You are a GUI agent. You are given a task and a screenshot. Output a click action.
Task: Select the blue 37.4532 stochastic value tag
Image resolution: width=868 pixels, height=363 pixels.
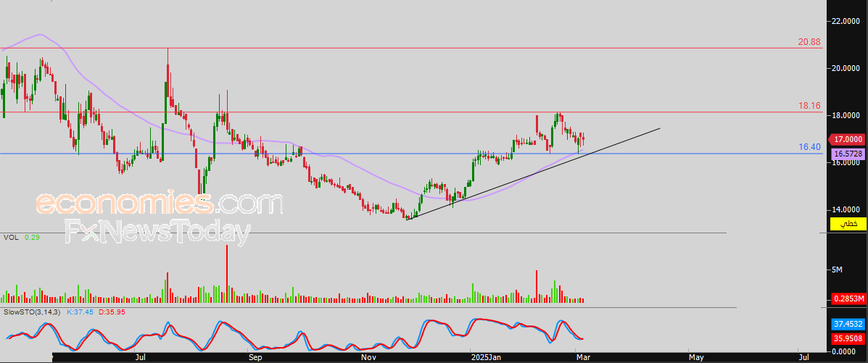click(x=847, y=325)
